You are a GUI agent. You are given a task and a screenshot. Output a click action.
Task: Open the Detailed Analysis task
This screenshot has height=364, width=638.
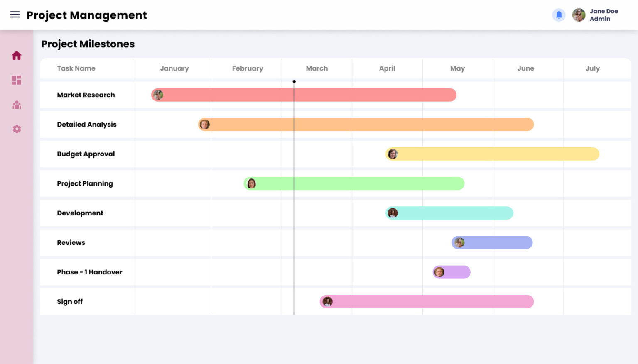pos(87,125)
